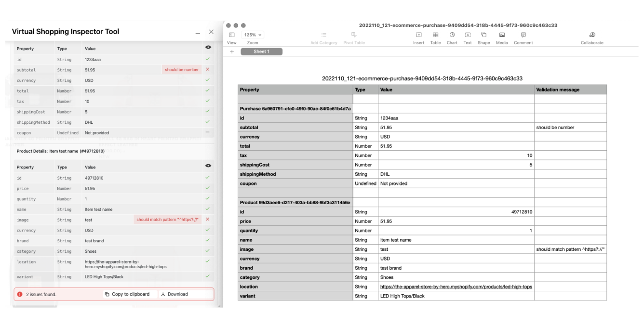This screenshot has height=313, width=644.
Task: Click the dash icon on the coupon row
Action: pos(208,132)
